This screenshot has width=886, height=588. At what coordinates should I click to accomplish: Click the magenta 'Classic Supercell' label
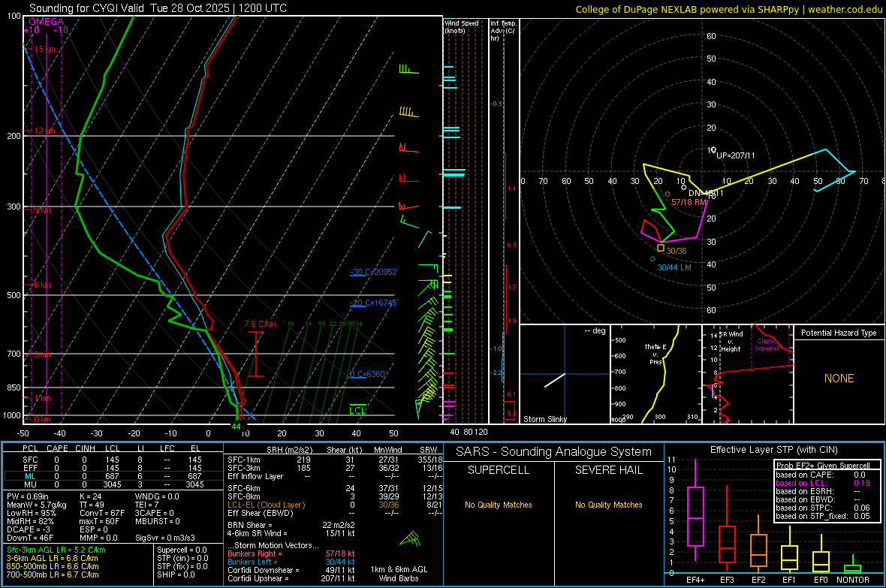(x=767, y=345)
